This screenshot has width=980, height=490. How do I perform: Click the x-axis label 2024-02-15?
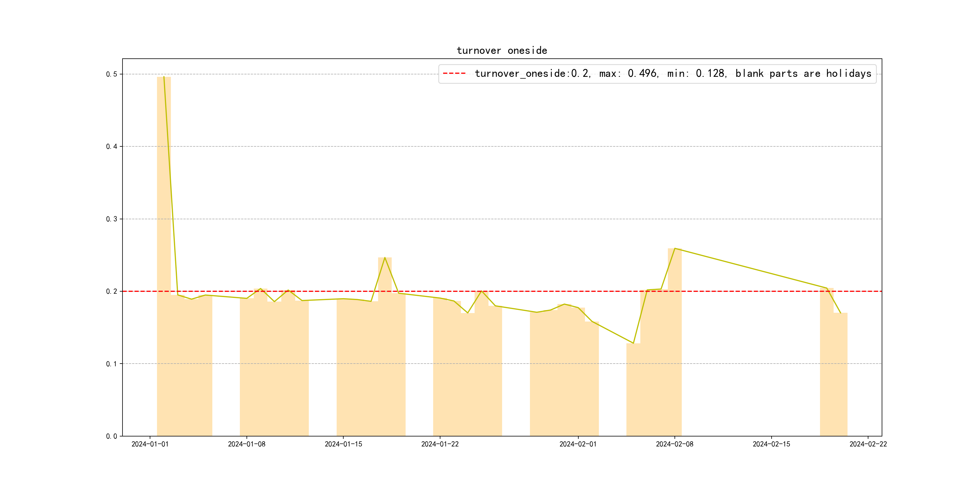pos(771,444)
